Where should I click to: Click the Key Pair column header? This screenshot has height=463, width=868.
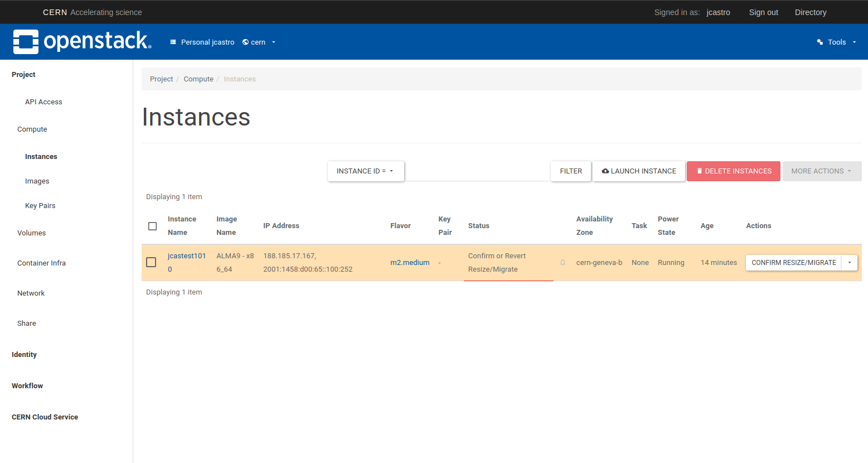pyautogui.click(x=445, y=226)
